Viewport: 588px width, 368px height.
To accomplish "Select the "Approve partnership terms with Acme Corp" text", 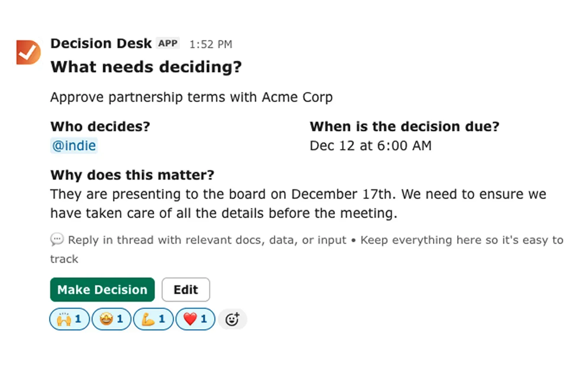I will click(x=191, y=97).
